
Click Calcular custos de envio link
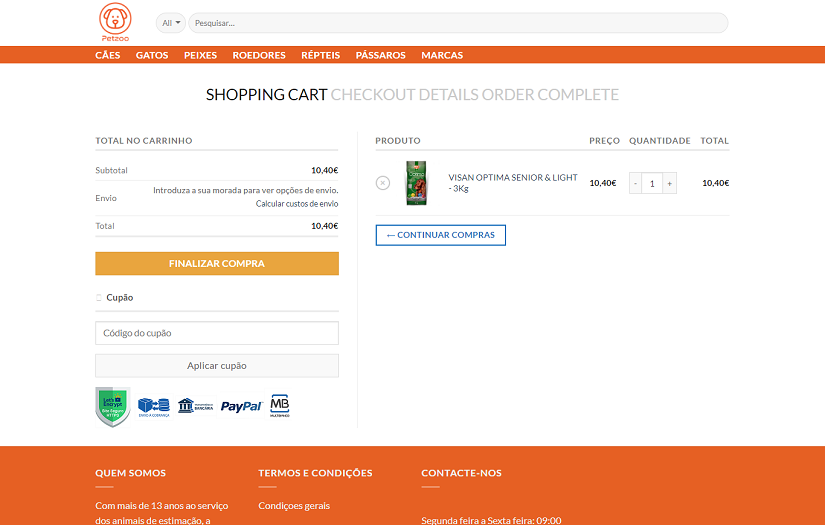tap(297, 204)
